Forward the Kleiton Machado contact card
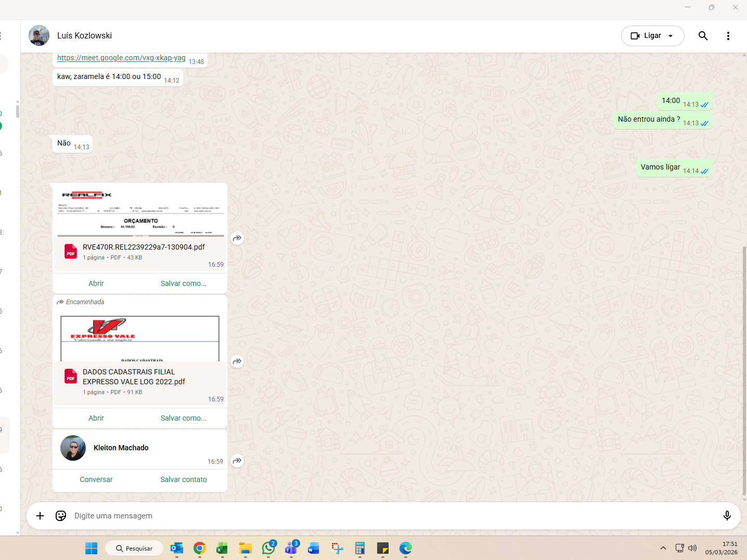Viewport: 747px width, 560px height. click(237, 461)
